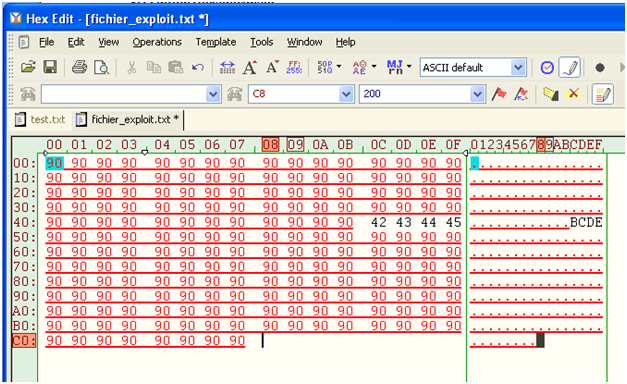Click the binoculars jump icon beside C8 field

[235, 94]
